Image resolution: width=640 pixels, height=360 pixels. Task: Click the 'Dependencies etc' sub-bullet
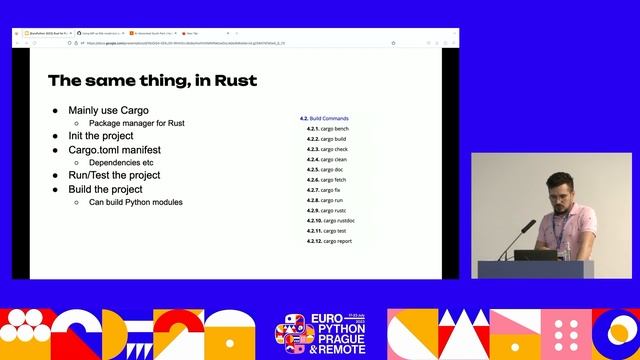121,162
